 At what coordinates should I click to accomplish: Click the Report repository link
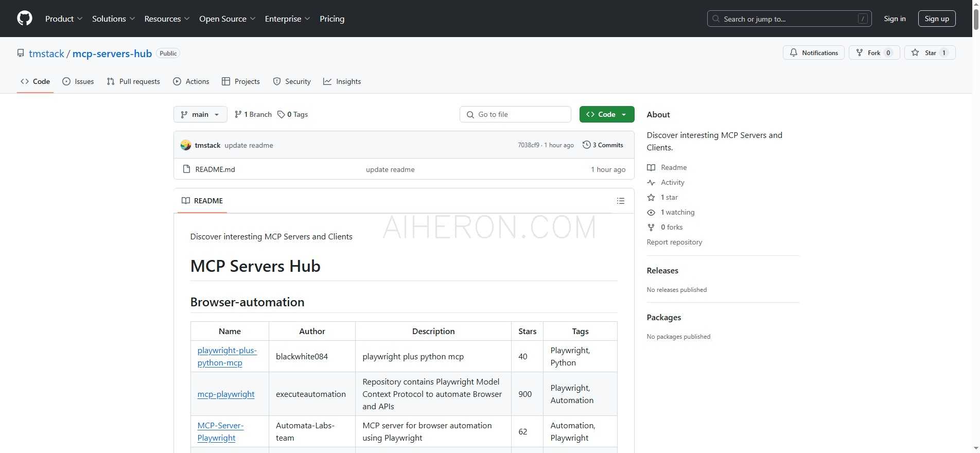point(674,242)
